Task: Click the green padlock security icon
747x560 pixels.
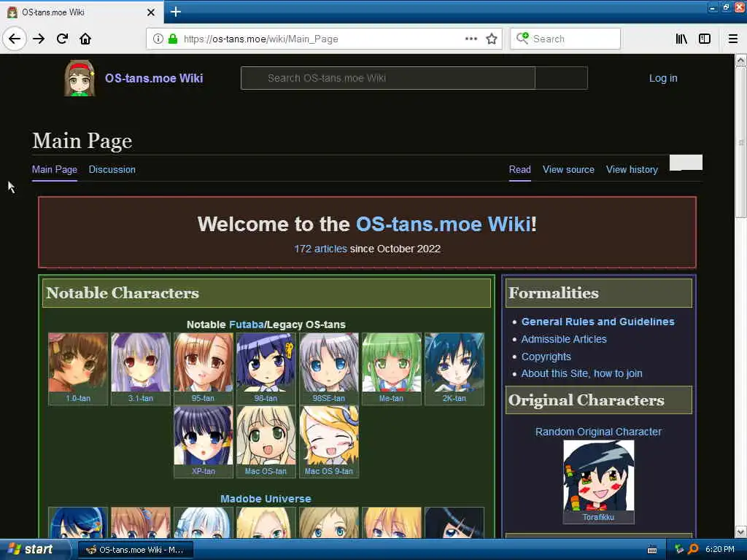Action: tap(172, 39)
